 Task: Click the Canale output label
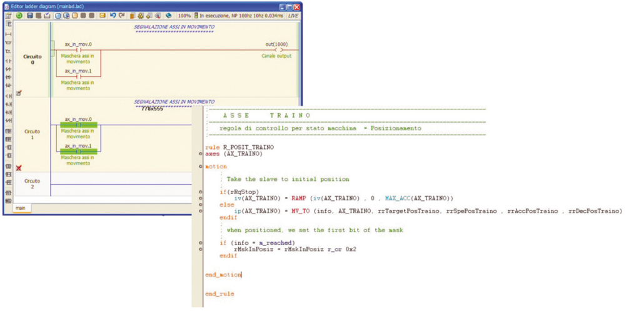(276, 56)
